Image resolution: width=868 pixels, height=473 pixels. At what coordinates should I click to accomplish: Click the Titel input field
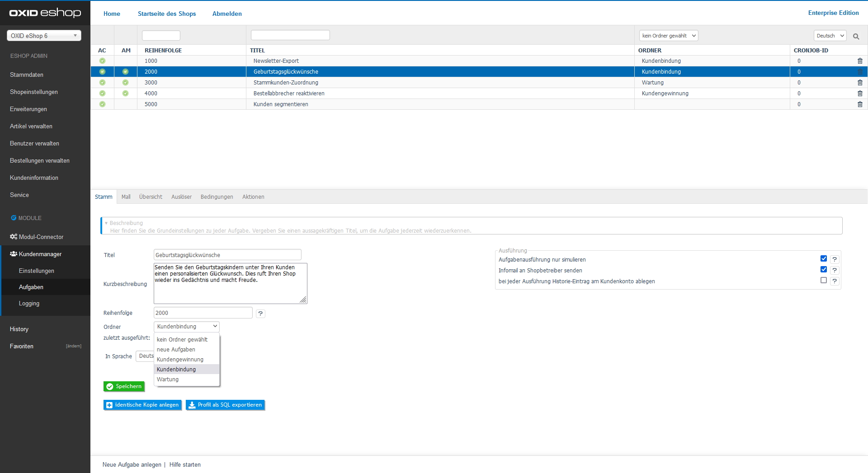227,255
